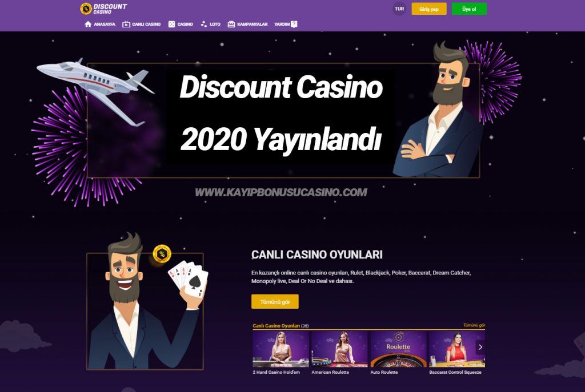
Task: Click the Casino dice icon
Action: (x=171, y=24)
